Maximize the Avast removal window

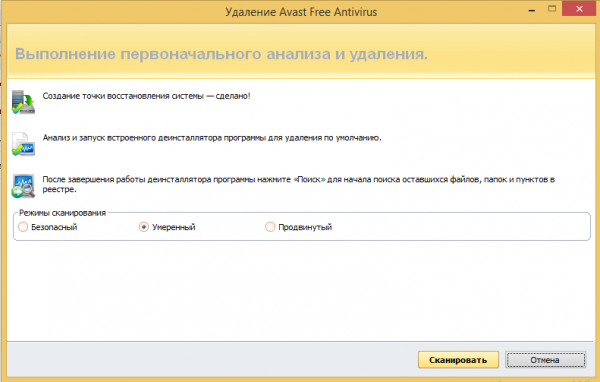click(552, 9)
